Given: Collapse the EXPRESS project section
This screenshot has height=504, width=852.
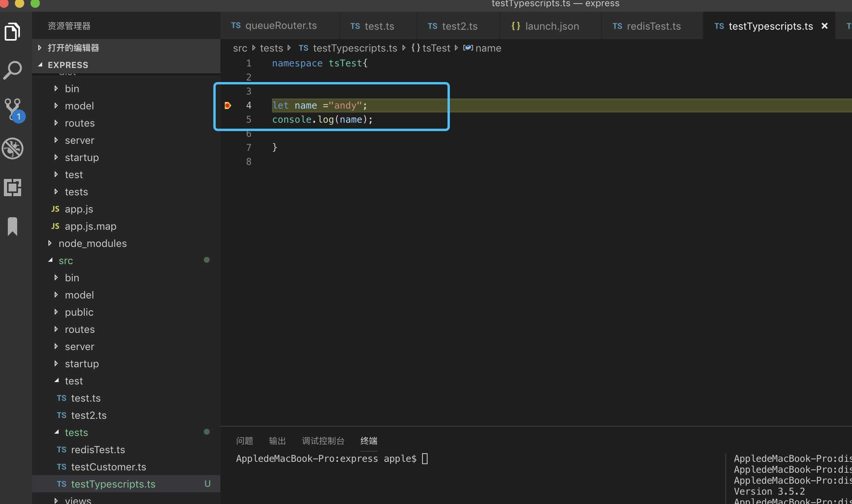Looking at the screenshot, I should (x=126, y=65).
